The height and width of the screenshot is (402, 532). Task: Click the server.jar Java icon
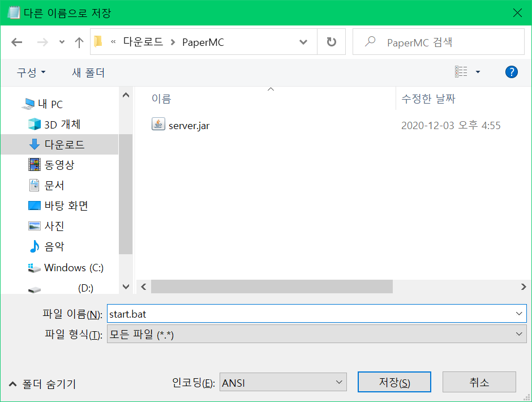(158, 124)
